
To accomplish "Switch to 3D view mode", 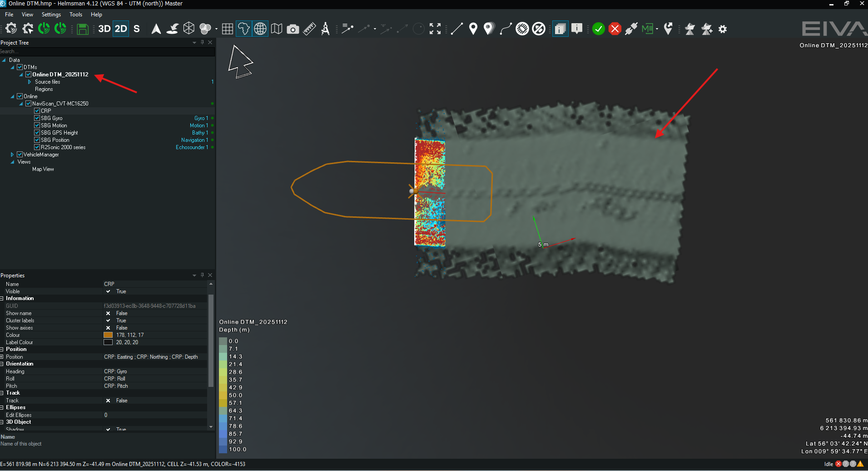I will (104, 29).
